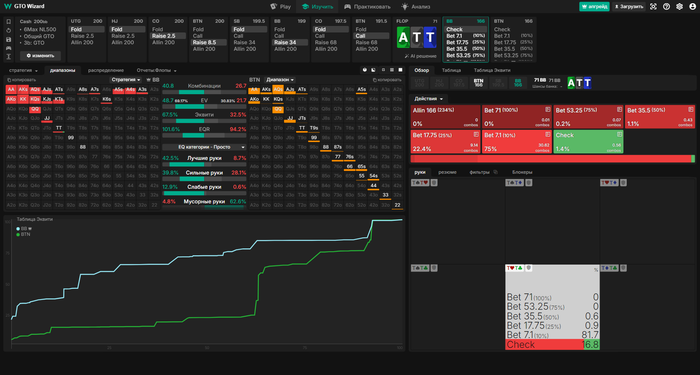
Task: Open the help question mark icon
Action: [667, 7]
